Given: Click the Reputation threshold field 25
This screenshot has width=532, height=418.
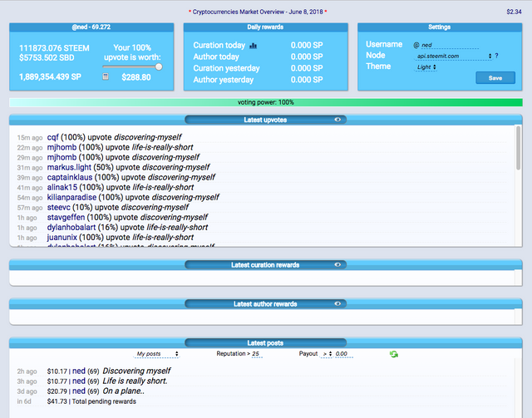Looking at the screenshot, I should [x=257, y=354].
